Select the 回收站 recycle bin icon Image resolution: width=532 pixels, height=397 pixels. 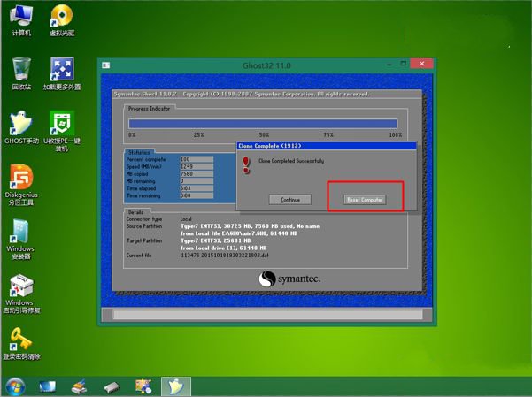21,74
